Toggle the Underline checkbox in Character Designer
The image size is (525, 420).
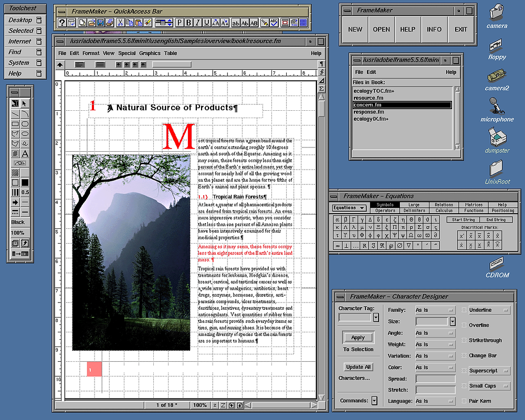[464, 310]
